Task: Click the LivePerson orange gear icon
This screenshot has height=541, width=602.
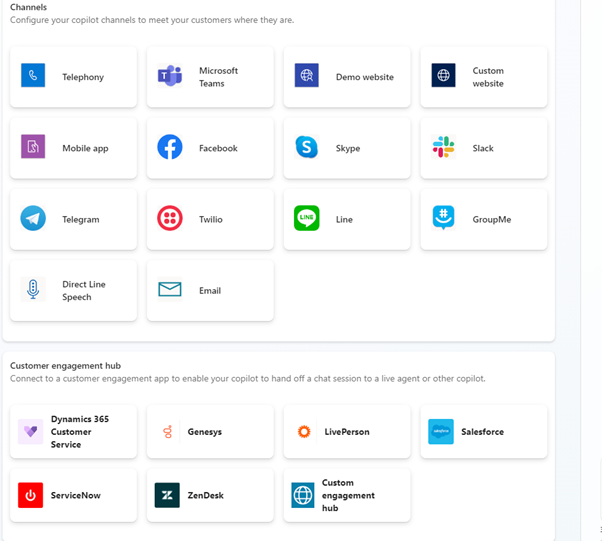Action: (304, 432)
